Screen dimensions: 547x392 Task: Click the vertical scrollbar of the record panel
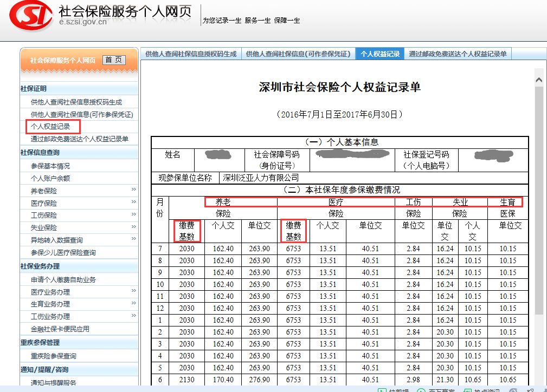[x=539, y=217]
